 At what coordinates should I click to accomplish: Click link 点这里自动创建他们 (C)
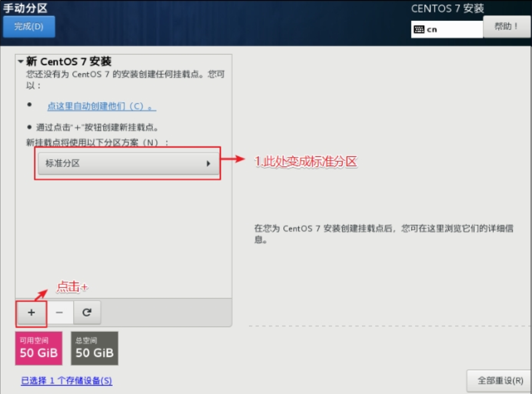102,107
